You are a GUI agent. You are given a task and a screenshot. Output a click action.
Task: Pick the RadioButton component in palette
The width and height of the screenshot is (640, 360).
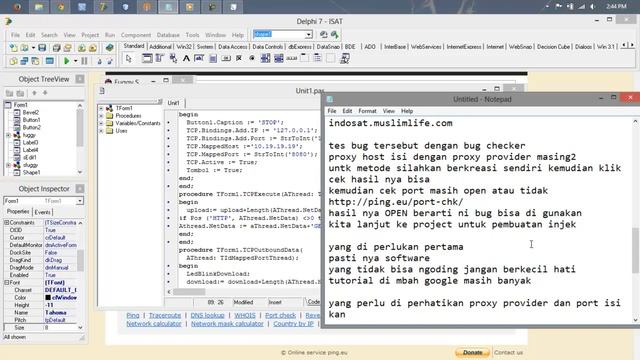(252, 59)
